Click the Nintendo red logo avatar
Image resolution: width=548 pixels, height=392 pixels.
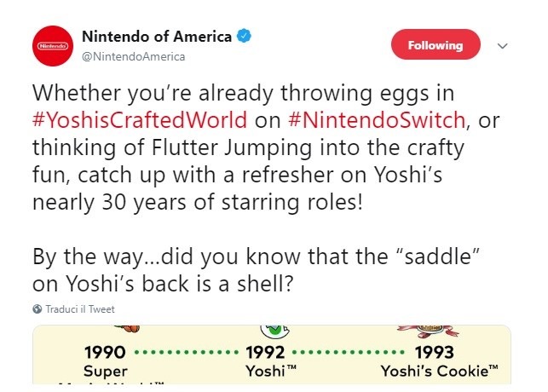51,44
